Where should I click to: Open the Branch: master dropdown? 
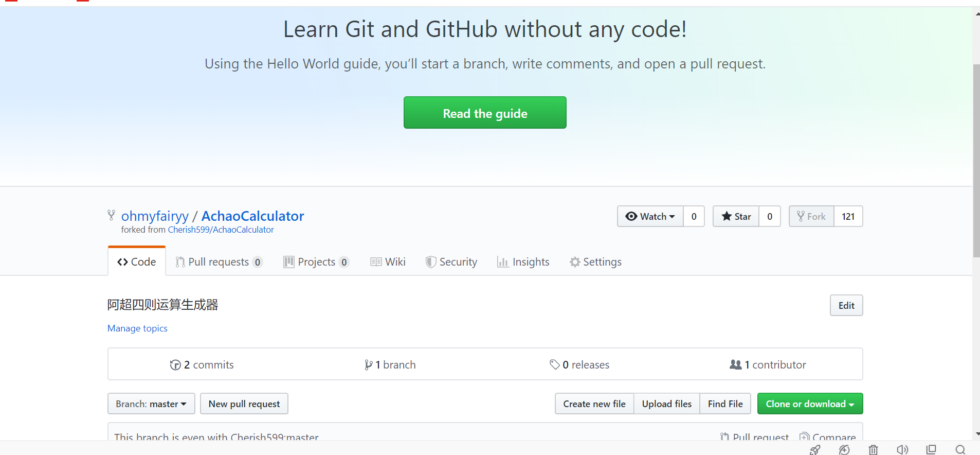pos(151,404)
